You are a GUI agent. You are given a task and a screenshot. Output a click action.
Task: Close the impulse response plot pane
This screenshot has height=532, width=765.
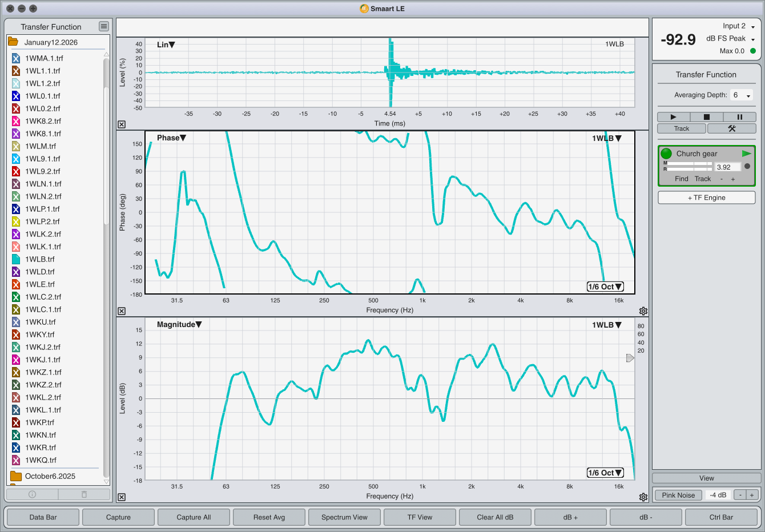point(122,124)
